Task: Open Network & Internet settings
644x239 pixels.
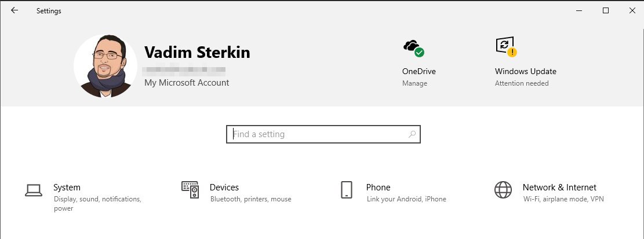Action: coord(559,187)
